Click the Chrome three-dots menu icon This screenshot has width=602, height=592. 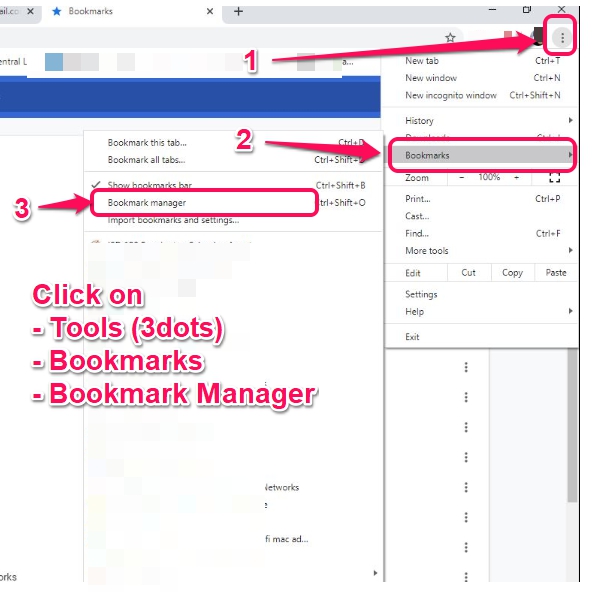point(563,38)
